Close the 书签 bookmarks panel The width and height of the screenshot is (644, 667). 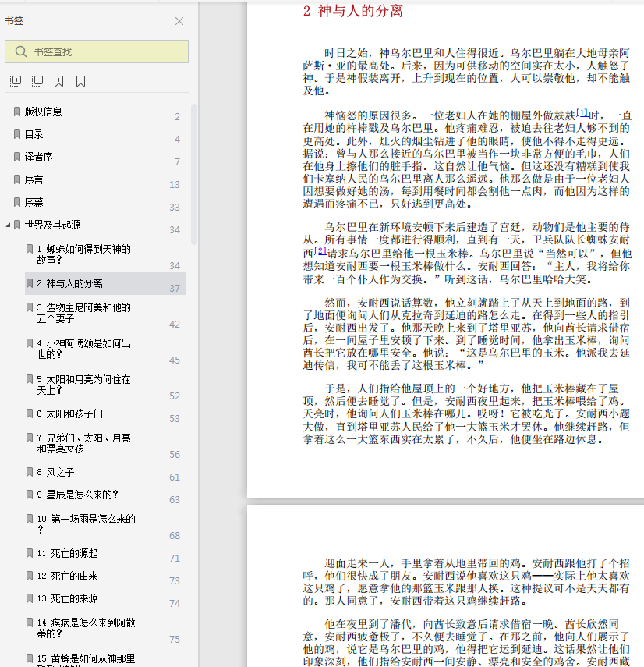tap(179, 21)
